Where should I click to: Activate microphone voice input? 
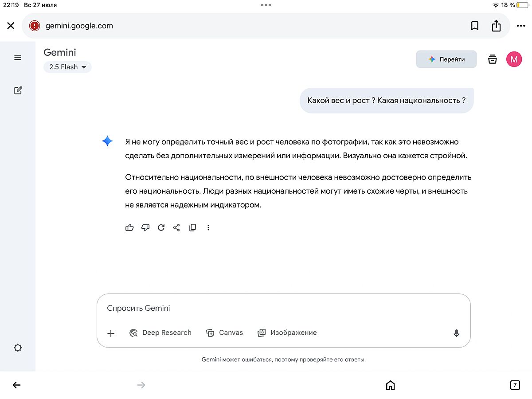tap(456, 333)
